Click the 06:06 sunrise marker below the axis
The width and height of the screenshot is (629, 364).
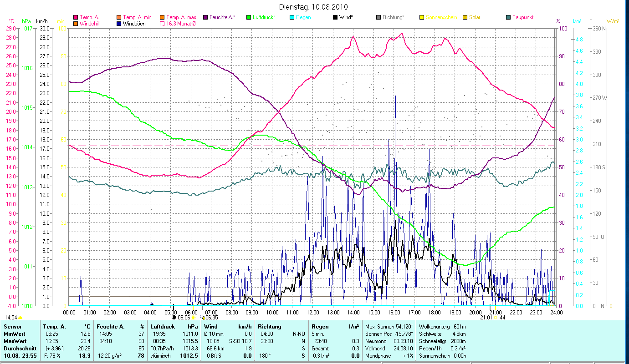[184, 318]
